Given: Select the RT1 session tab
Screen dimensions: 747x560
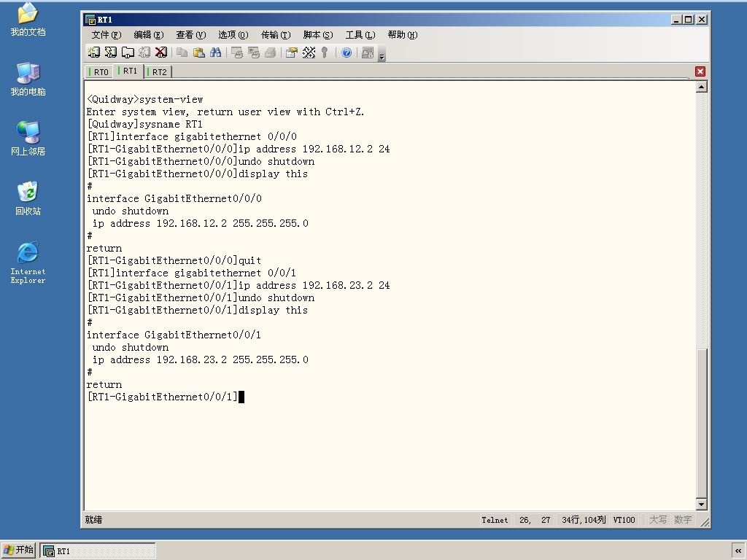Looking at the screenshot, I should pos(128,71).
